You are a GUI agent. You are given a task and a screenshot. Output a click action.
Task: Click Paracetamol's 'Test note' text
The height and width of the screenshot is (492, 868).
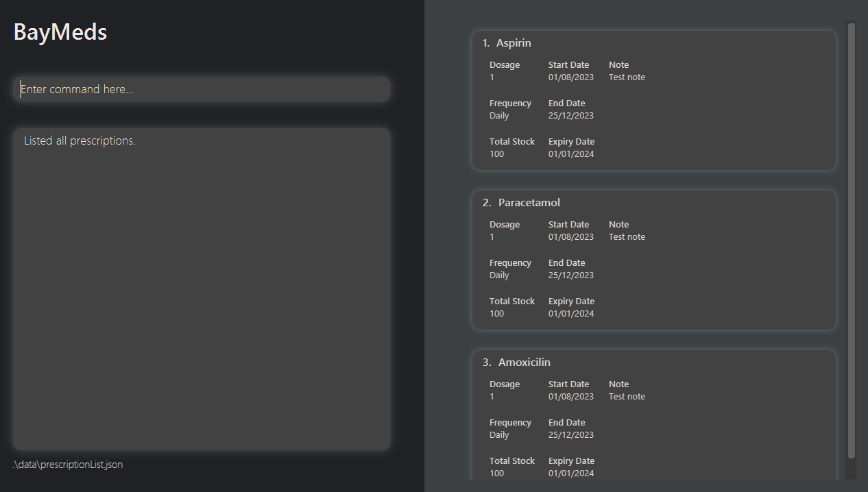coord(627,237)
